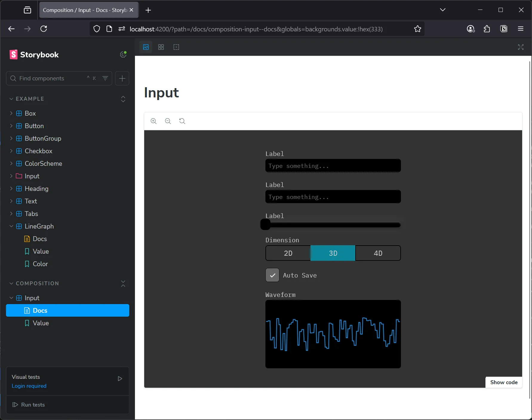
Task: Zoom out of the docs story preview
Action: [x=168, y=121]
